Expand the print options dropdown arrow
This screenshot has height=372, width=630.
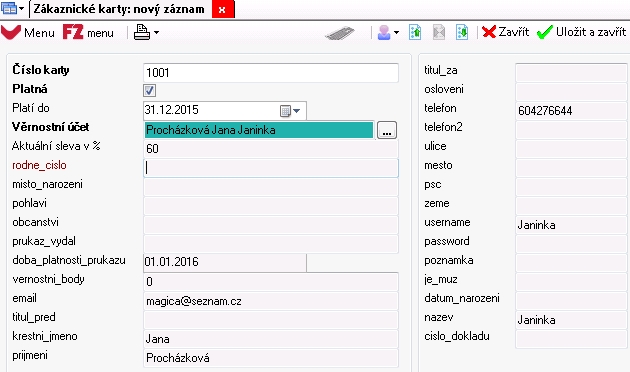156,33
